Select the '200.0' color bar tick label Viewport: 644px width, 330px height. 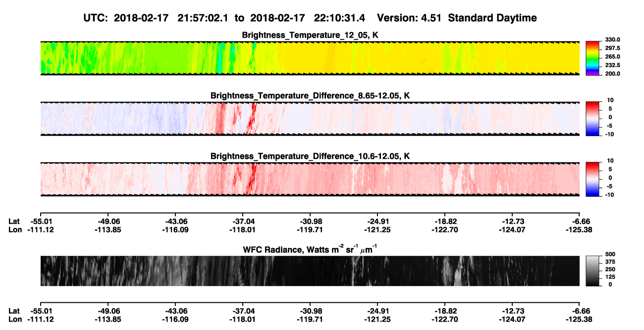click(x=612, y=74)
